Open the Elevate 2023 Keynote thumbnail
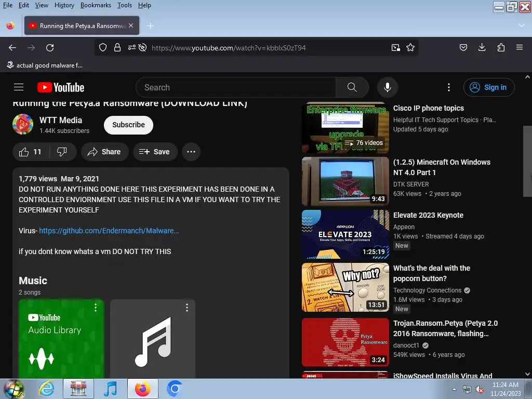Screen dimensions: 532x399 pos(345,234)
